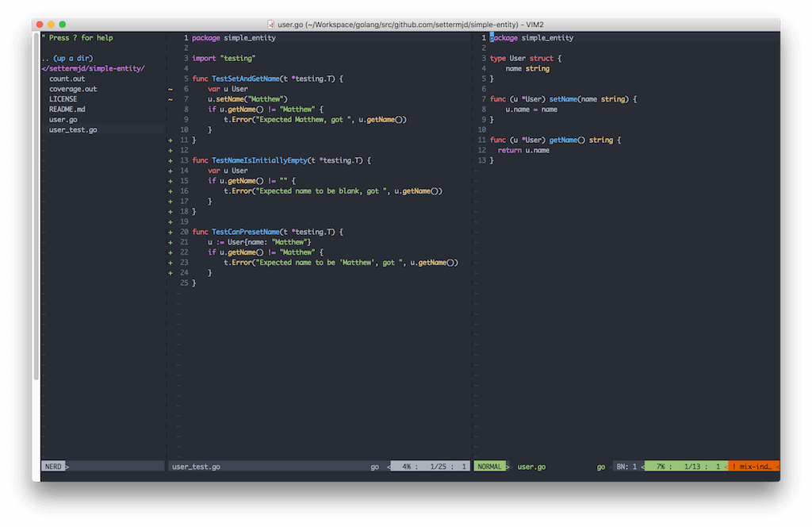Open count.out from the file list
The image size is (812, 527).
pyautogui.click(x=66, y=78)
